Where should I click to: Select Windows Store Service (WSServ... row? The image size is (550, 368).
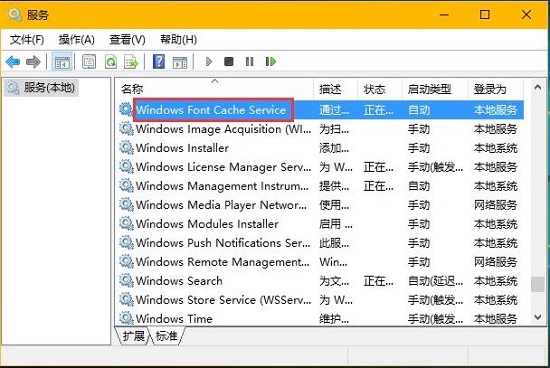coord(321,300)
